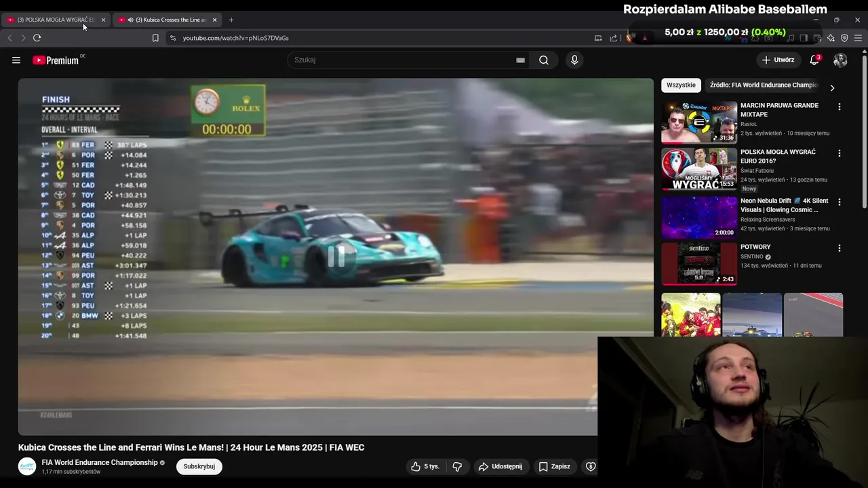The image size is (868, 488).
Task: Mute tab via speaker icon on Kubica tab
Action: click(x=130, y=20)
